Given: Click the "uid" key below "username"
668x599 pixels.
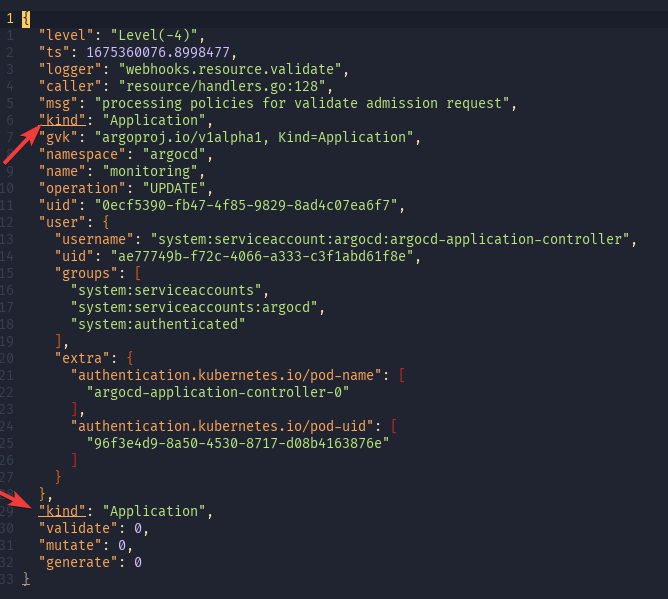Looking at the screenshot, I should click(74, 256).
